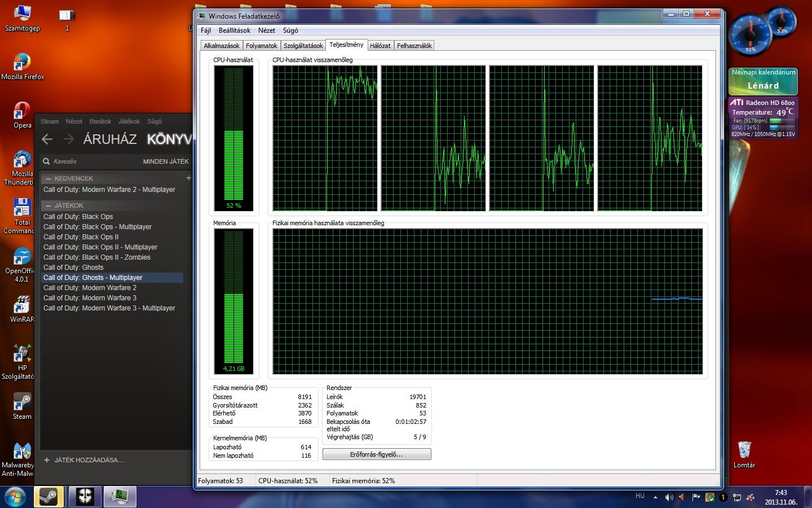Open the desktop file named 1
The width and height of the screenshot is (812, 508).
pyautogui.click(x=67, y=20)
